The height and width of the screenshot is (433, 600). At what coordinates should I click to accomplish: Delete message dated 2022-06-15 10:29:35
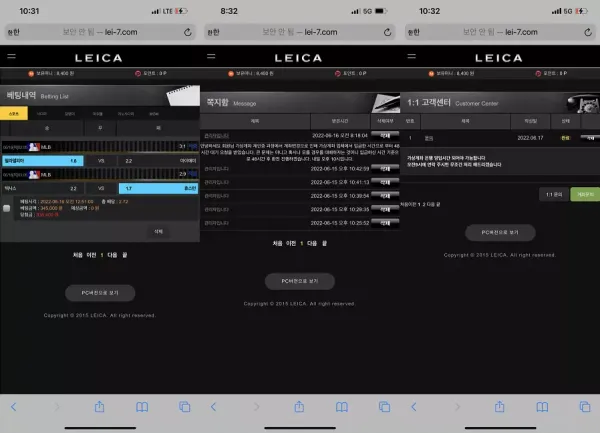coord(385,209)
